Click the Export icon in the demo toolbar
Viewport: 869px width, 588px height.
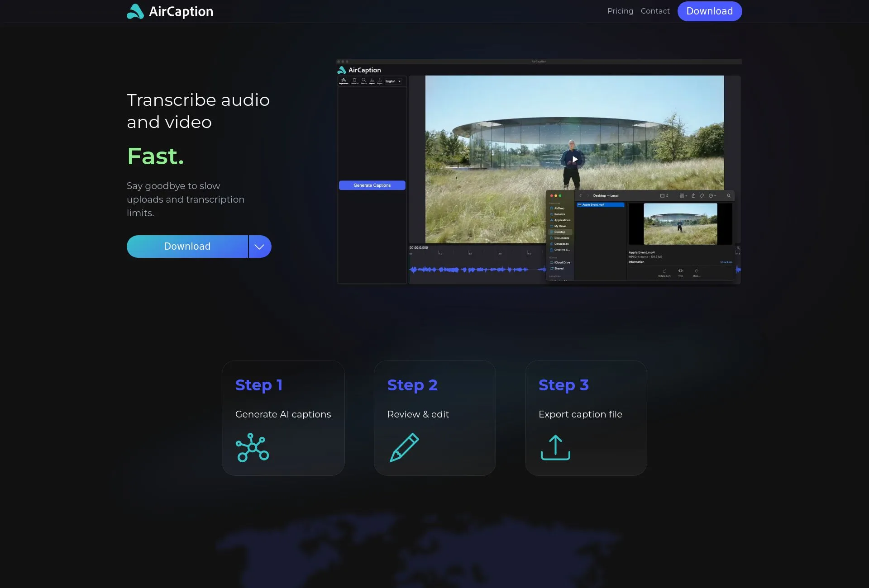(x=380, y=81)
